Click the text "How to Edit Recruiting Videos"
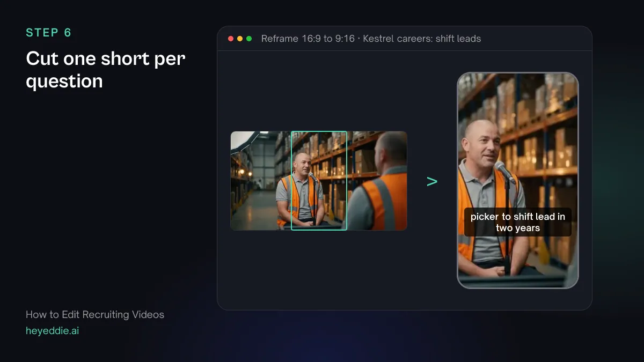The image size is (644, 362). (95, 314)
